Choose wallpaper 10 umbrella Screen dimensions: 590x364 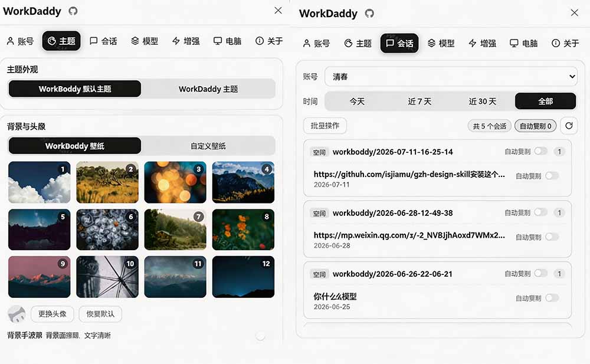coord(107,277)
